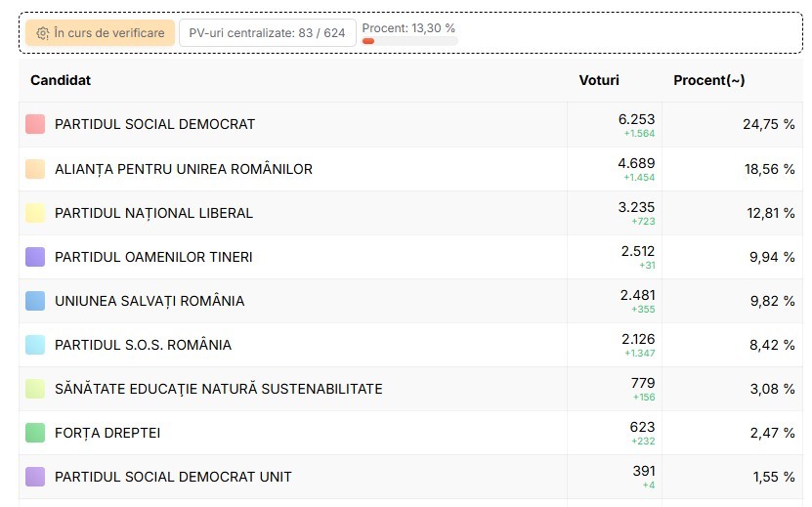Click the yellow swatch of Partidul Național Liberal
Screen dimensions: 812x507
35,213
